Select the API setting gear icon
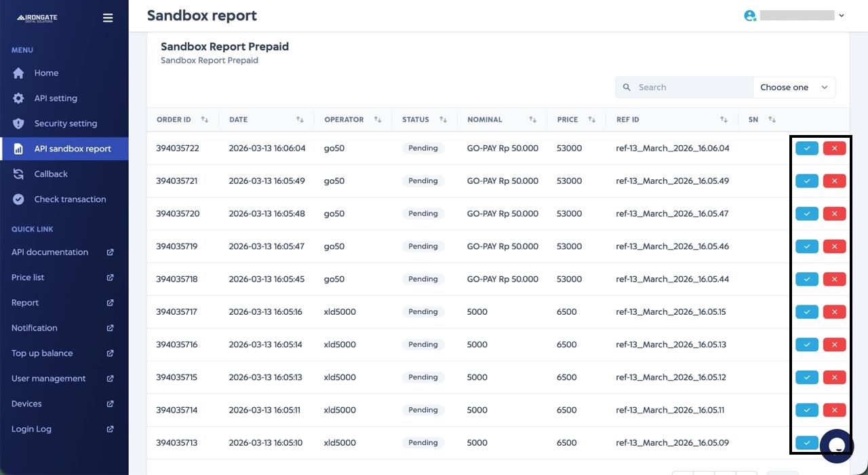This screenshot has height=475, width=868. (18, 98)
